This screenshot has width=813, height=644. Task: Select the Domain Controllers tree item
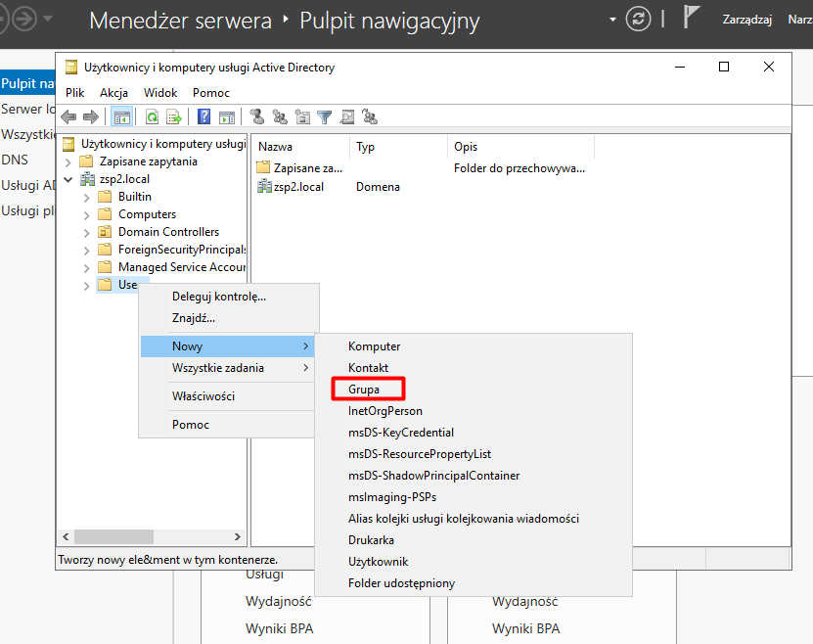(x=168, y=232)
